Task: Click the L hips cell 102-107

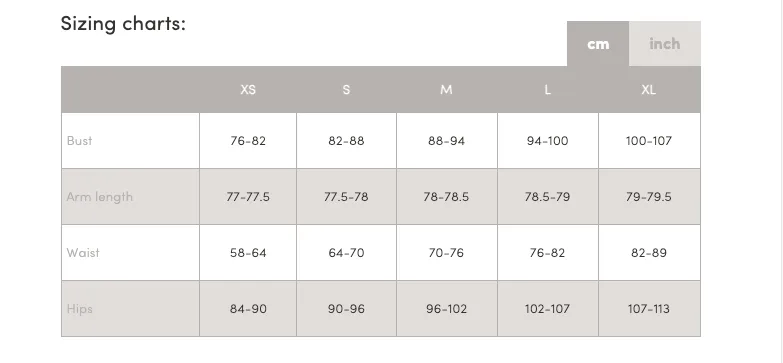Action: [x=548, y=309]
